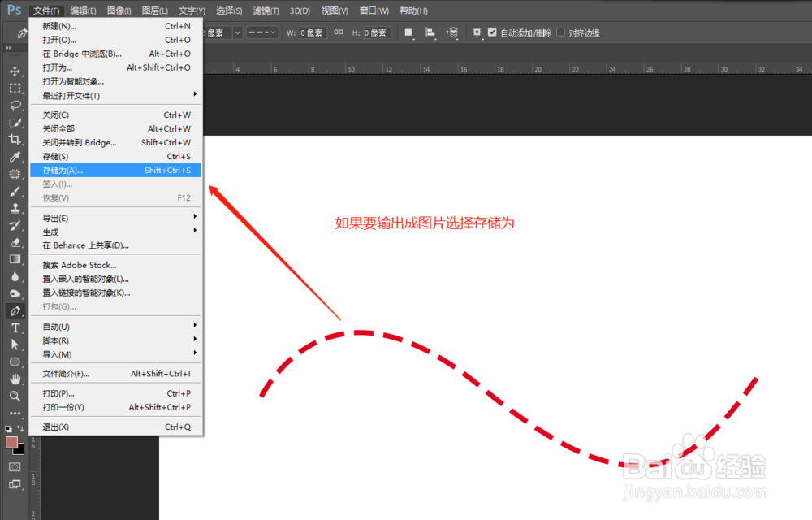This screenshot has width=812, height=520.
Task: Select the Eyedropper tool
Action: (x=15, y=157)
